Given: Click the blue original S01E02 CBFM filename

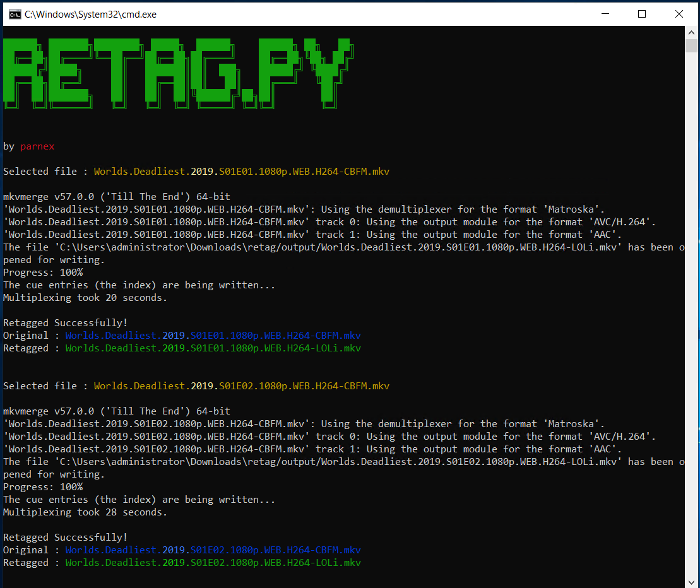Looking at the screenshot, I should tap(213, 550).
